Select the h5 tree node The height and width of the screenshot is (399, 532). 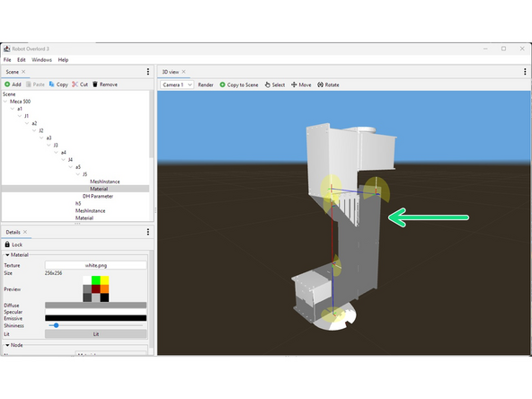click(x=78, y=203)
